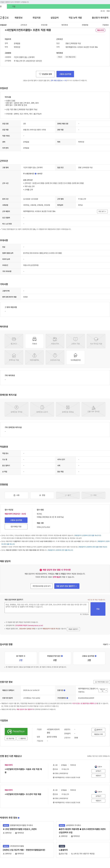Image resolution: width=110 pixels, height=868 pixels.
Task: Click the 면접 screening method tile
Action: 42,495
